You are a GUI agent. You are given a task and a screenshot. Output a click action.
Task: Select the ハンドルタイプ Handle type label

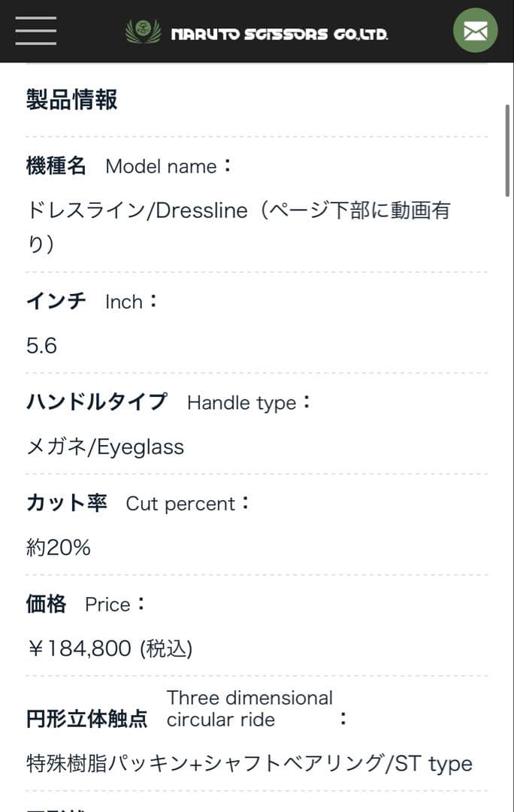click(x=168, y=402)
